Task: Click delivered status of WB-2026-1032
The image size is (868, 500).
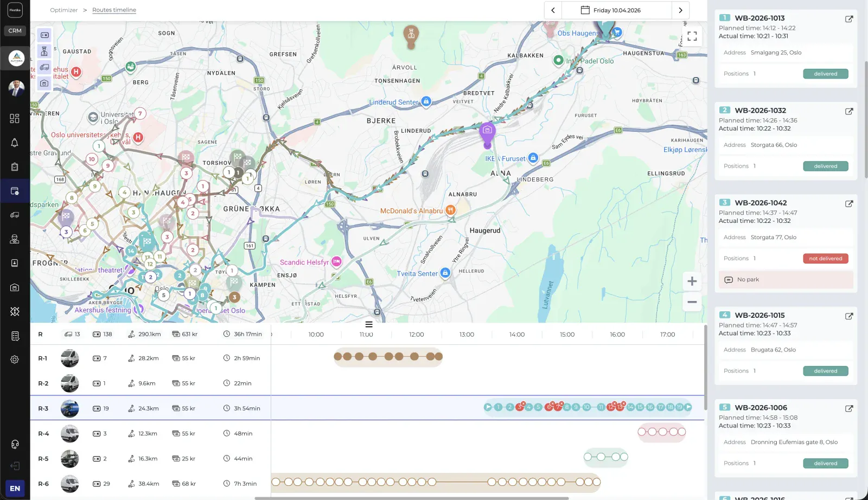Action: (825, 166)
